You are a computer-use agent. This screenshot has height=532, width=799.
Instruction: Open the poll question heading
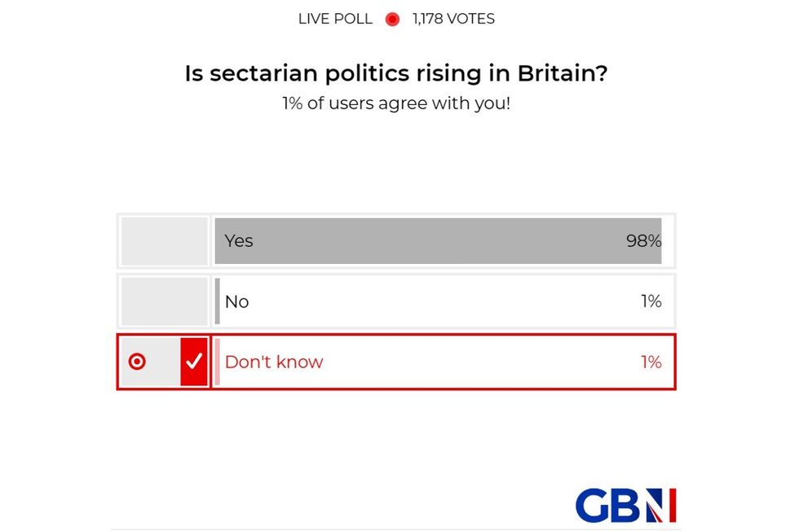399,73
